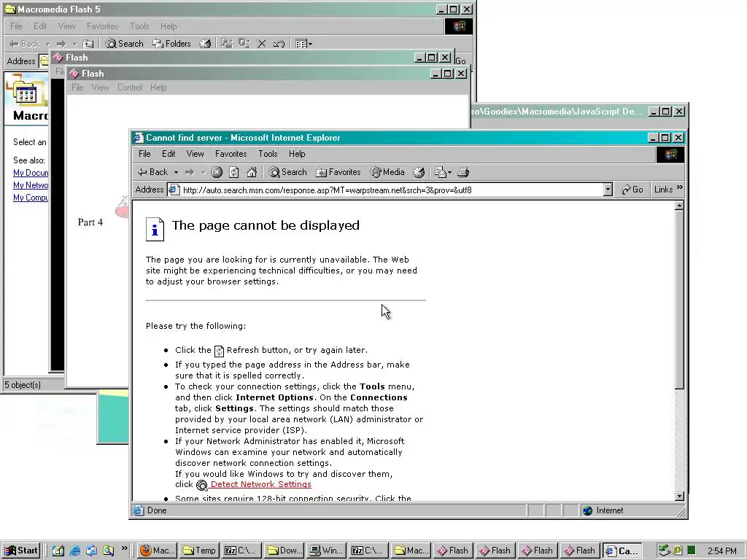Open Edit menu in Internet Explorer
The height and width of the screenshot is (560, 747).
[169, 154]
